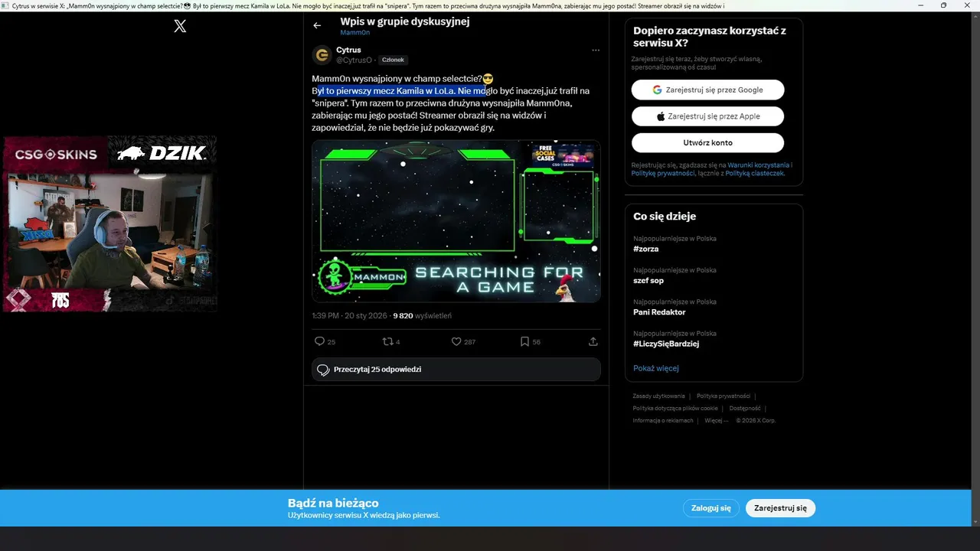
Task: Click the reply icon with 25 replies
Action: 320,341
